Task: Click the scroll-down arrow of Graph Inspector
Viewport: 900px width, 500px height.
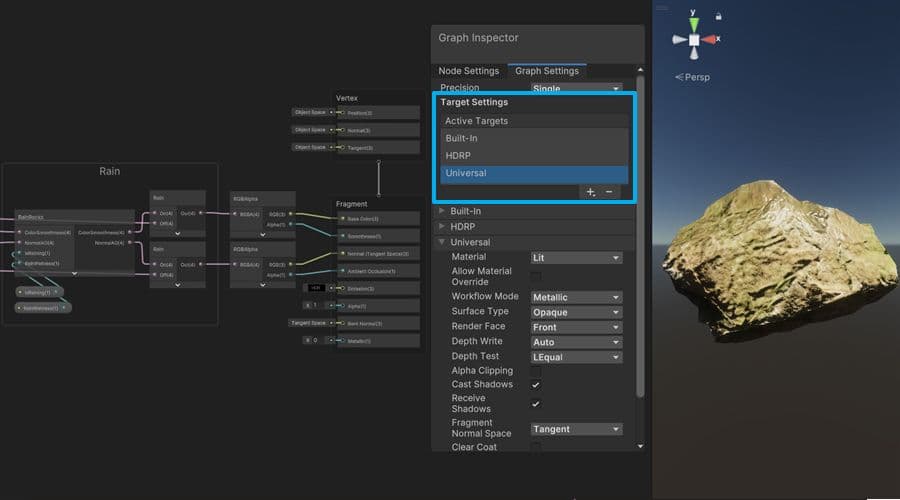Action: 640,447
